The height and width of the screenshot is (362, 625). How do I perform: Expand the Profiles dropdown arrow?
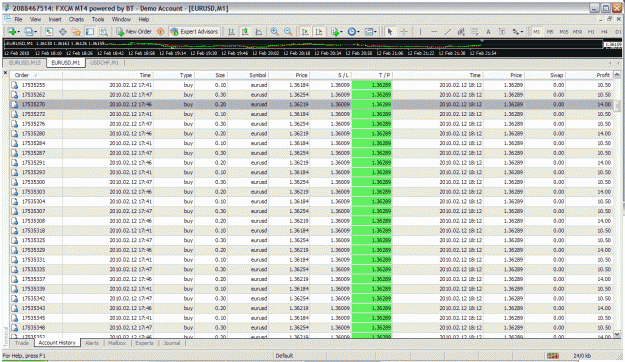[35, 32]
